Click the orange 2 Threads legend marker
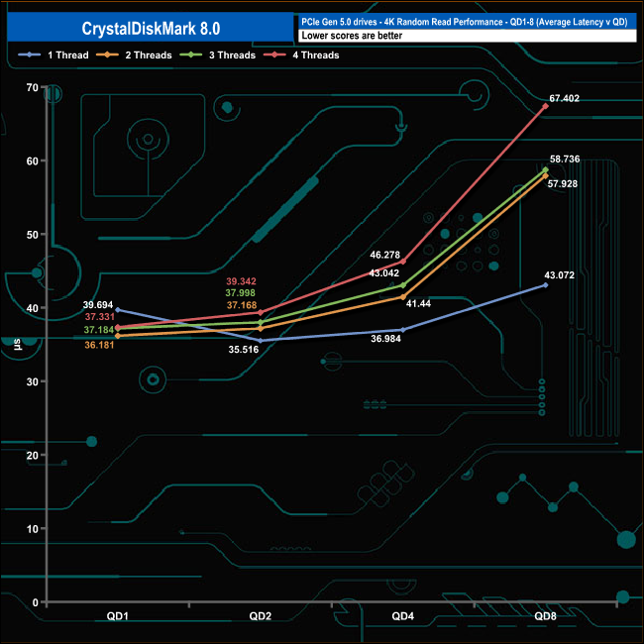644x644 pixels. pos(107,54)
